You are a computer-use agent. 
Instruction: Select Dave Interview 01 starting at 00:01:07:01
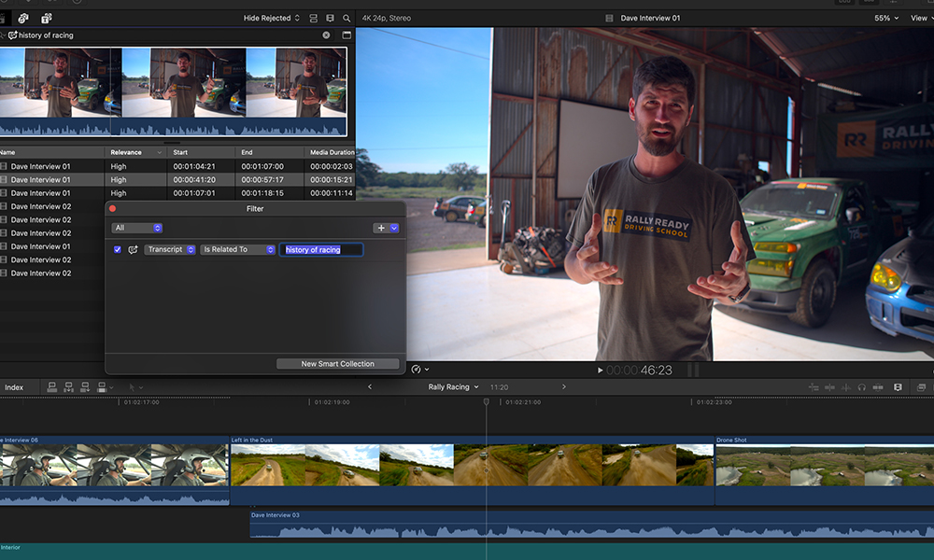(177, 193)
